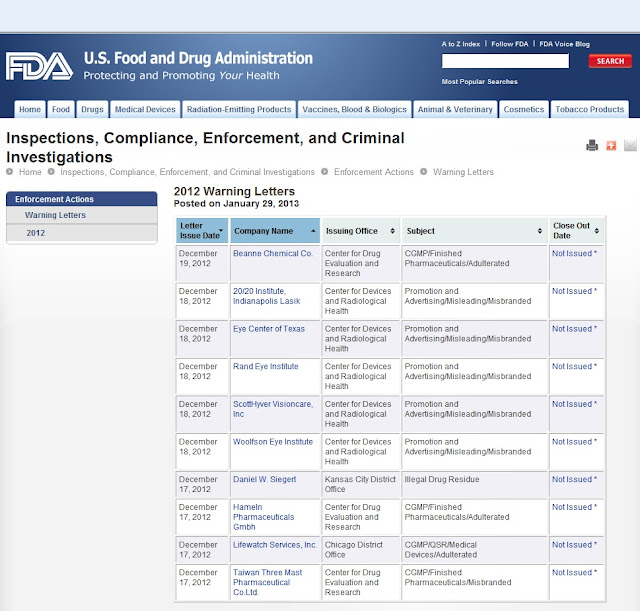Click the print page icon
The height and width of the screenshot is (611, 640).
(592, 145)
